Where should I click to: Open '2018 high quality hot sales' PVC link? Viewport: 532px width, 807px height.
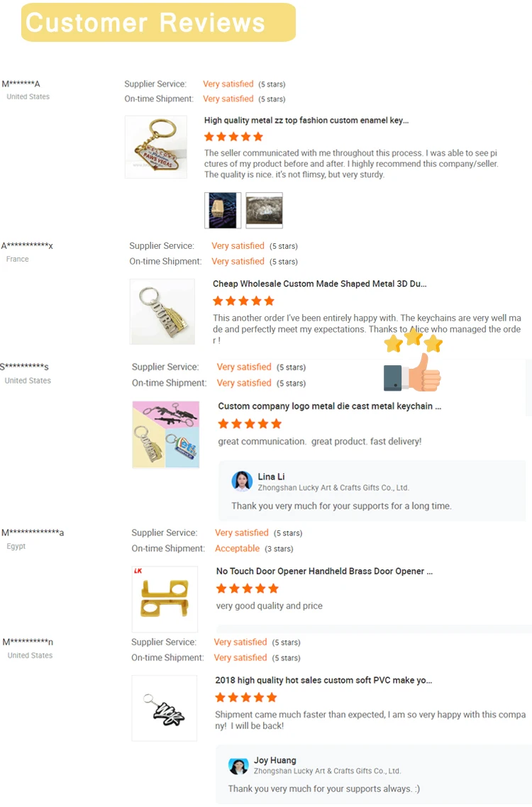coord(323,680)
